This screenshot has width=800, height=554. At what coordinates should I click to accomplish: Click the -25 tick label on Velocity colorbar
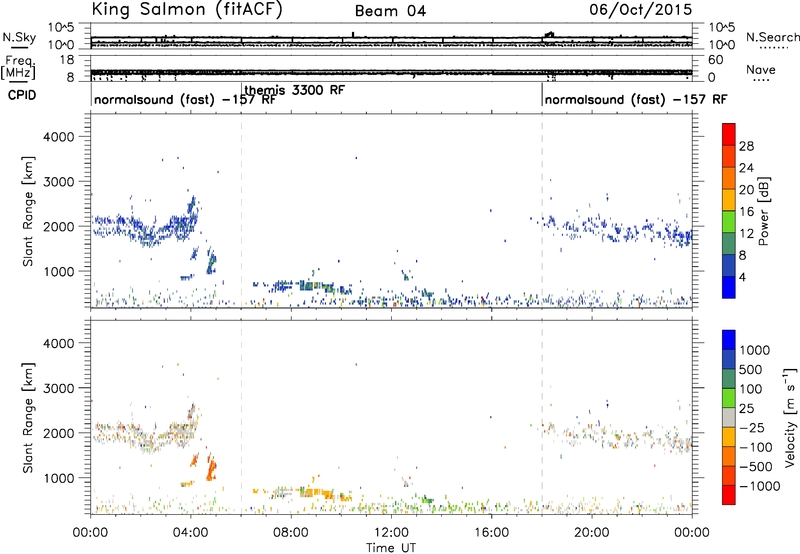[753, 427]
